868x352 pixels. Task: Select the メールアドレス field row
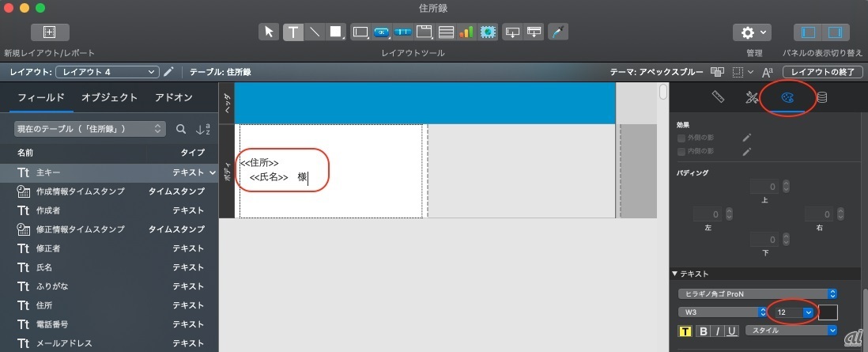(x=110, y=343)
